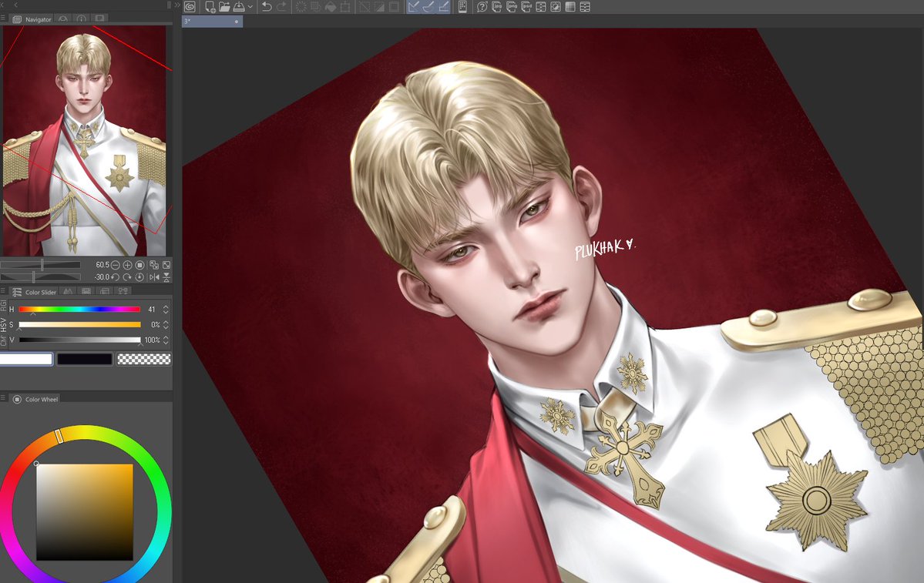Click the Invert selection toolbar icon
This screenshot has height=583, width=924.
379,7
